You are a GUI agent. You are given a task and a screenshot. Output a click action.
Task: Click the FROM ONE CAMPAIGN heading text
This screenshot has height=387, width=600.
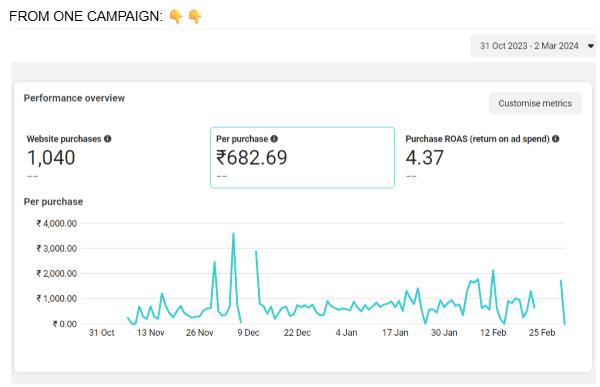(x=86, y=16)
